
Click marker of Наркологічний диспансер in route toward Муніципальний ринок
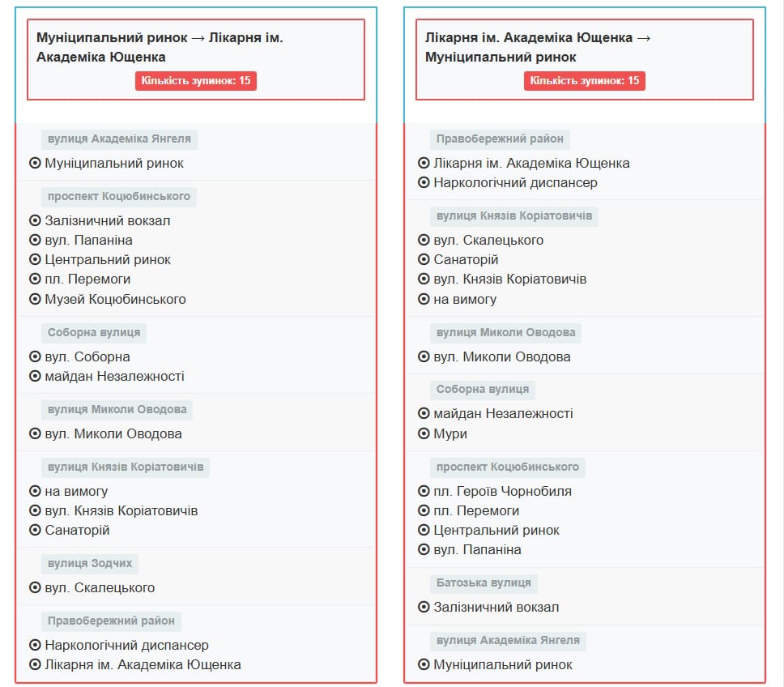coord(424,182)
